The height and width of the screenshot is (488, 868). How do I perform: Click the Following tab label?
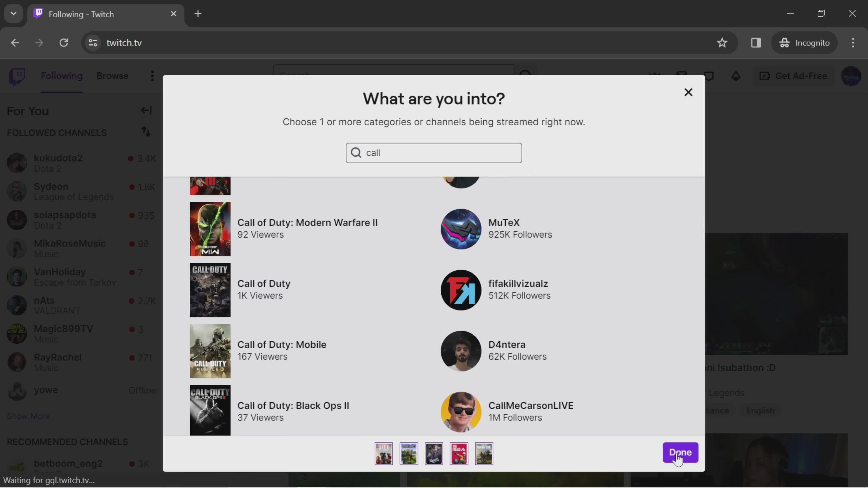(x=61, y=76)
